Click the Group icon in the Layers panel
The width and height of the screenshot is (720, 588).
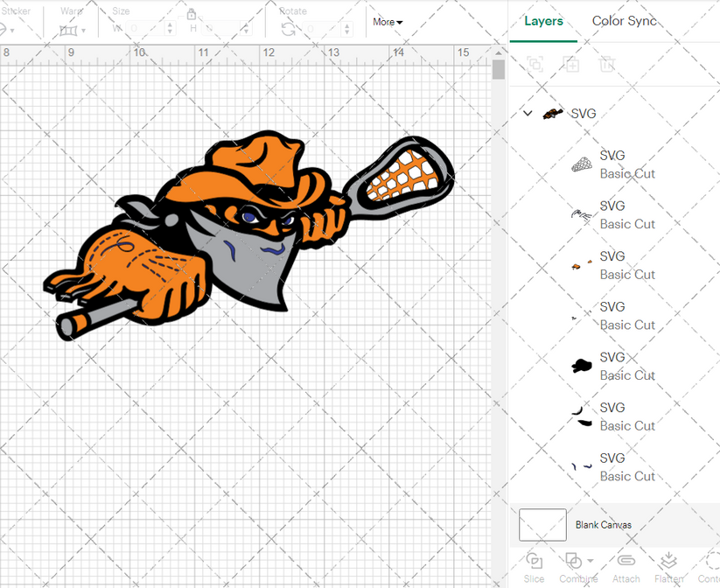click(x=535, y=64)
